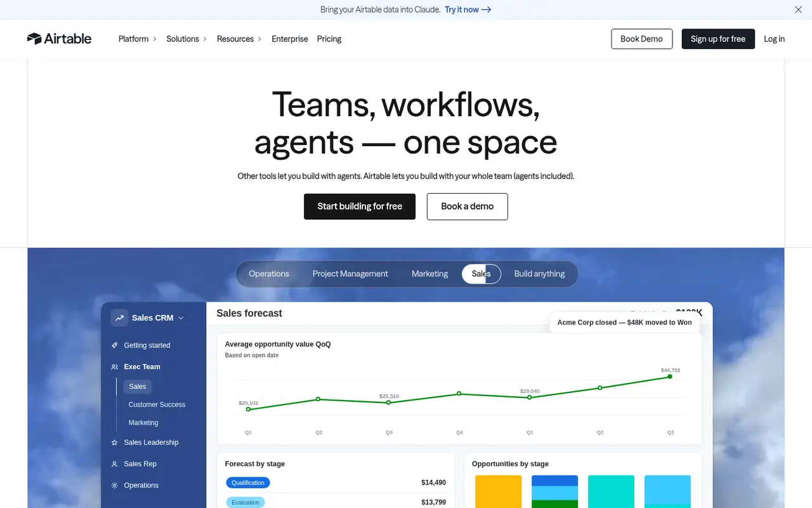This screenshot has height=508, width=812.
Task: Open the Pricing page from navigation
Action: pos(329,39)
